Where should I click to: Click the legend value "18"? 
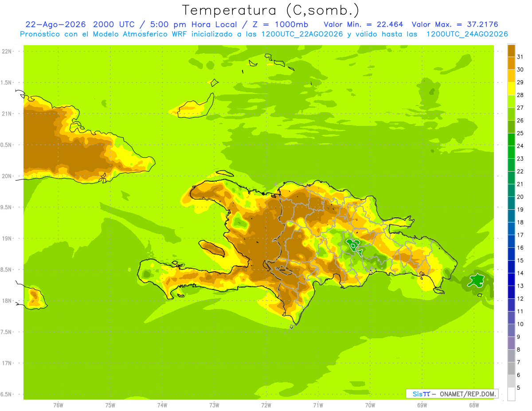(x=520, y=222)
